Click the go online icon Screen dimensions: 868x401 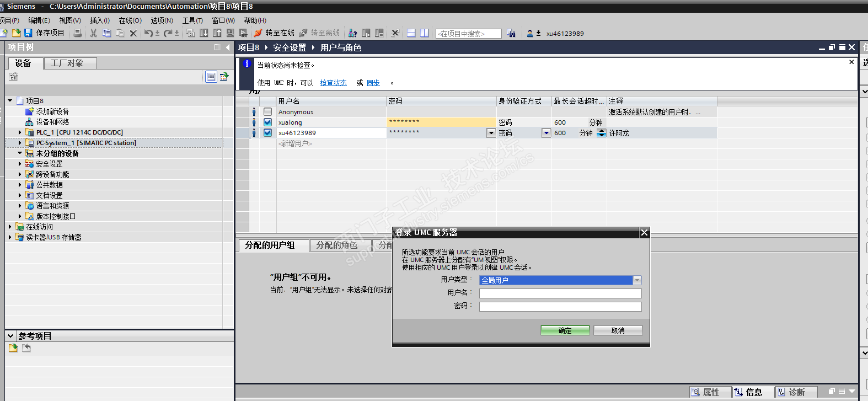pyautogui.click(x=258, y=33)
